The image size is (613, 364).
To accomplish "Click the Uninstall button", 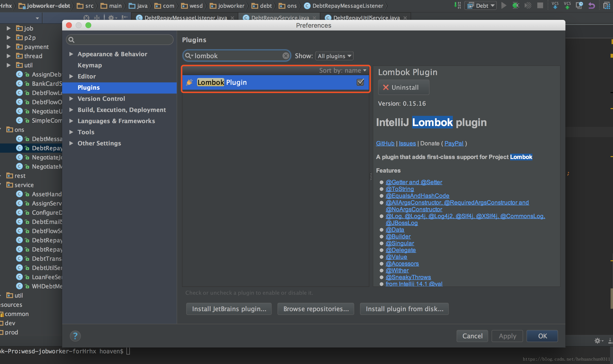I will (404, 87).
